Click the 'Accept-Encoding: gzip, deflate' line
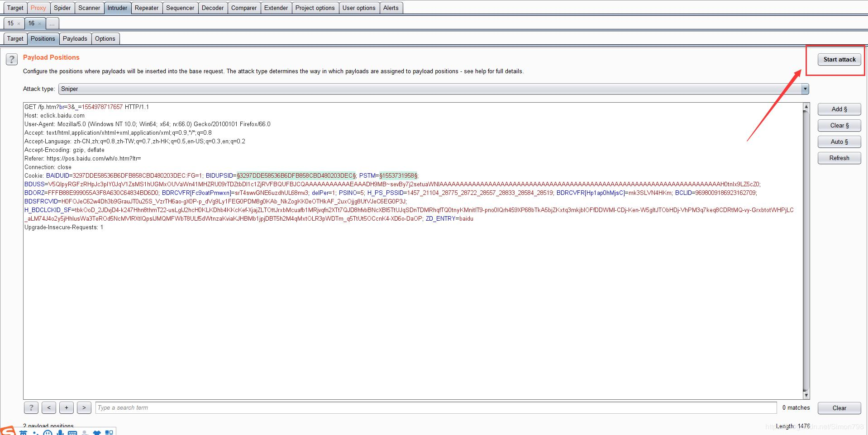 tap(64, 150)
